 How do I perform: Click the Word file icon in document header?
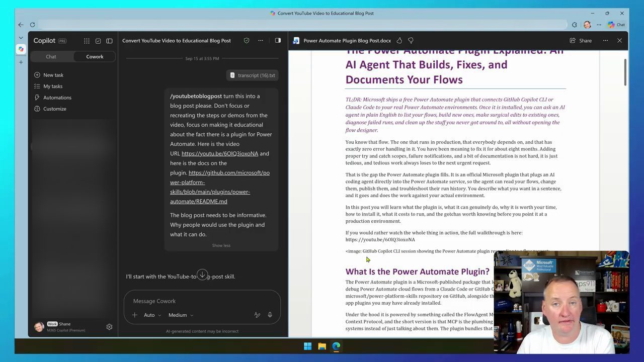pyautogui.click(x=296, y=41)
